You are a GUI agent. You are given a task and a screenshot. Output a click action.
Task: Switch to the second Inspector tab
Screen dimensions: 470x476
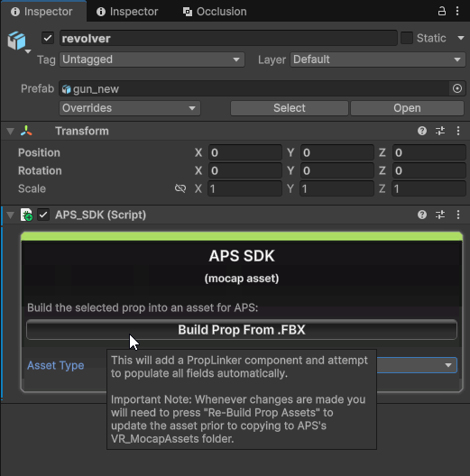click(x=127, y=12)
